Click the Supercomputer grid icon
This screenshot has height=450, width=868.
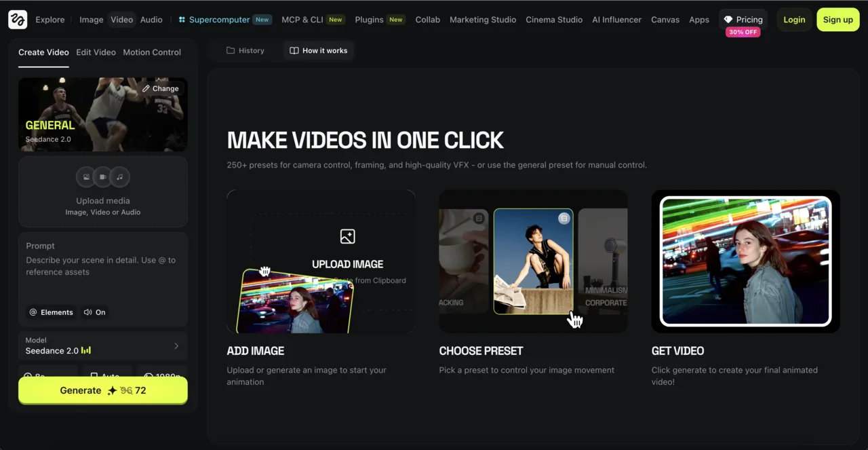[x=182, y=20]
